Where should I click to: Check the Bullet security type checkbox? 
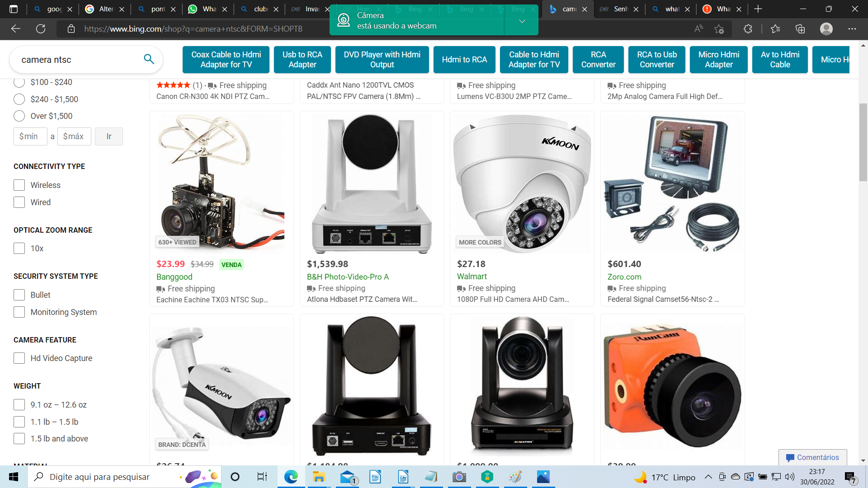click(x=19, y=295)
